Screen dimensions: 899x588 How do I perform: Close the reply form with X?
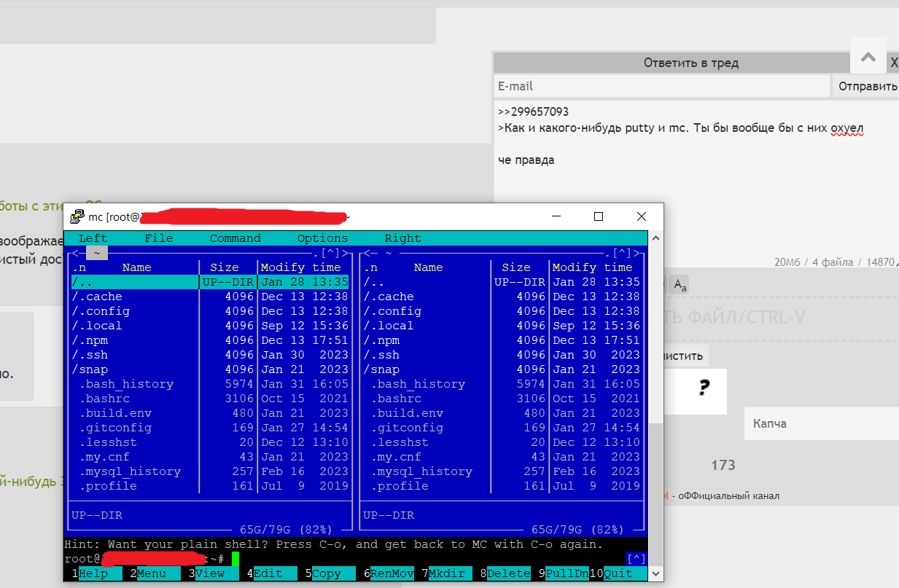pos(894,63)
